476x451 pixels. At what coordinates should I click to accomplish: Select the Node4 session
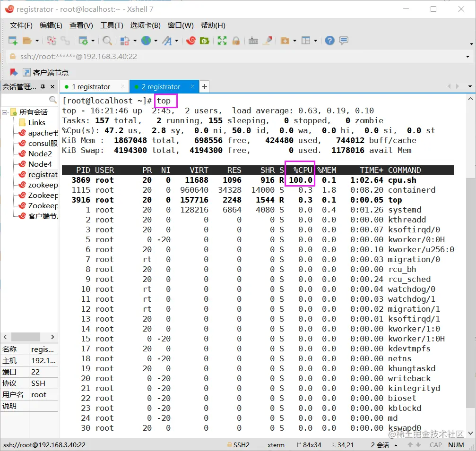[36, 164]
